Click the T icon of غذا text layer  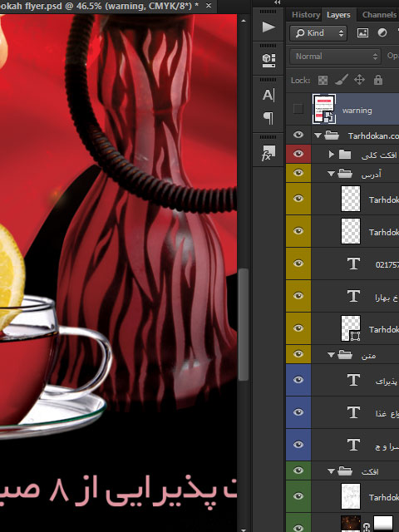[x=353, y=412]
